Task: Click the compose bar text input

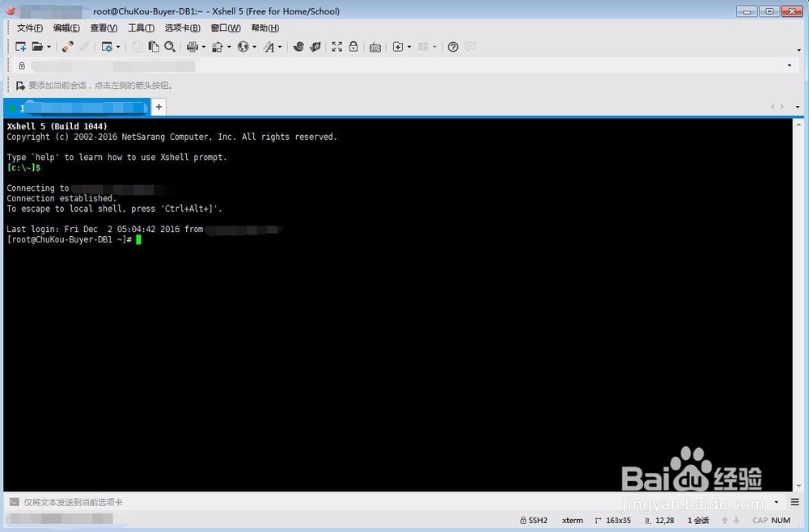Action: [x=395, y=502]
